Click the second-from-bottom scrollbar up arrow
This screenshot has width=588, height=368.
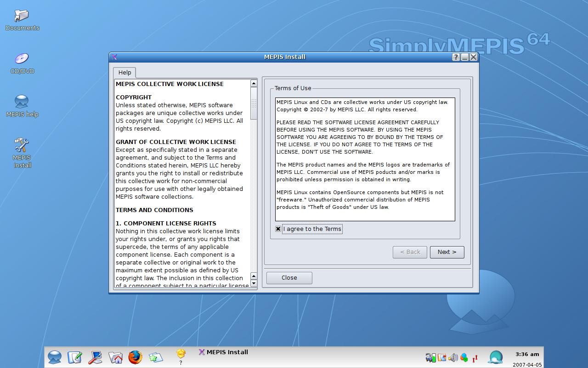point(254,276)
